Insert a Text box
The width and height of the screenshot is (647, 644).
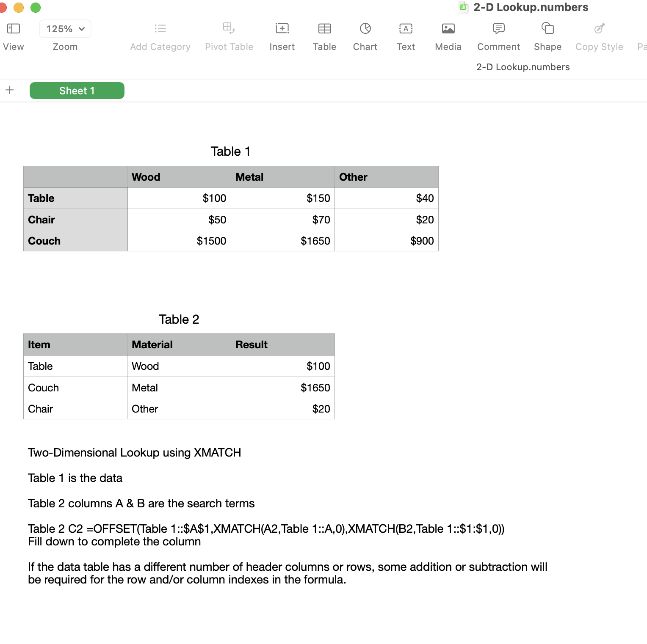tap(405, 36)
